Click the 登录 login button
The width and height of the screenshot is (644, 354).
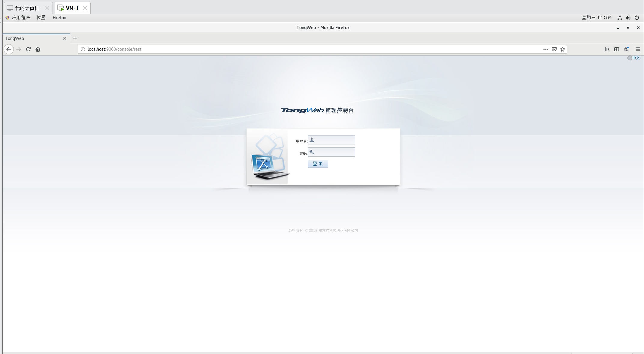coord(318,164)
